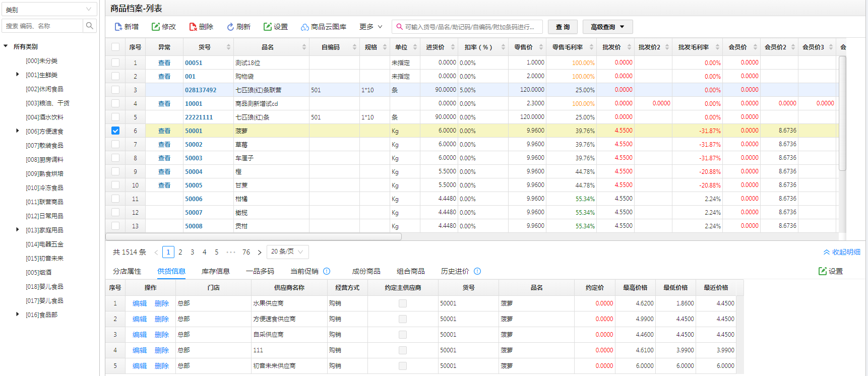This screenshot has height=376, width=868.
Task: Open list 设置 settings in top toolbar
Action: tap(275, 27)
